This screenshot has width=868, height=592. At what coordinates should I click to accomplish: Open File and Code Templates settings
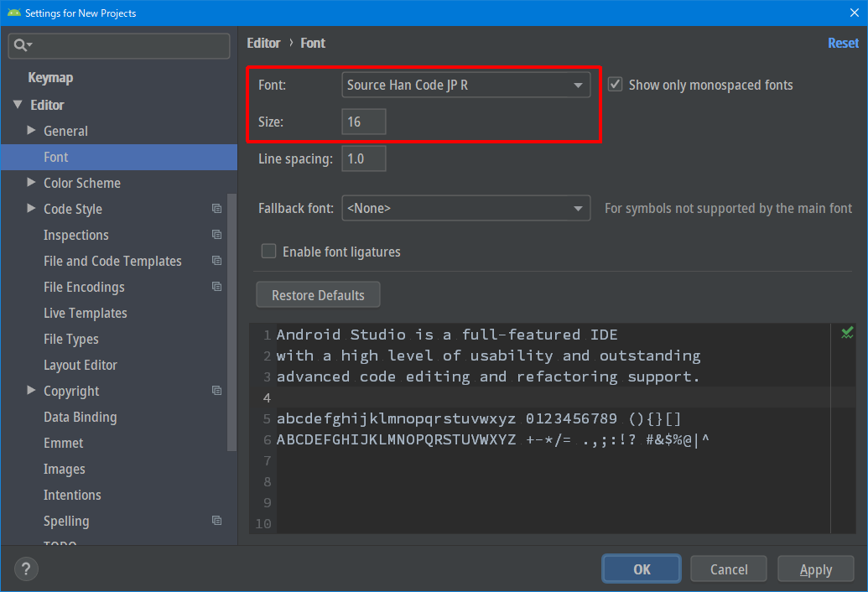click(x=112, y=261)
